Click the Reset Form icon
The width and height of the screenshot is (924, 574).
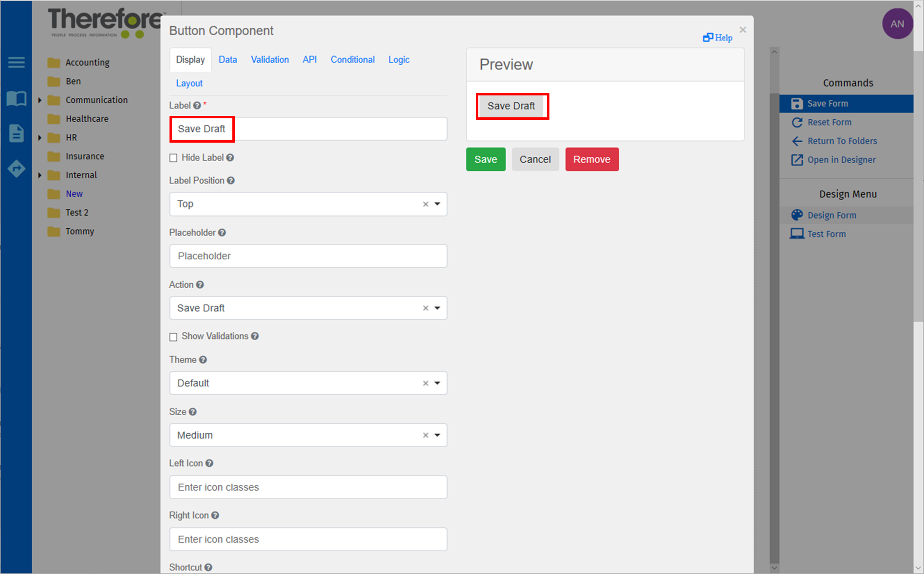click(x=797, y=122)
